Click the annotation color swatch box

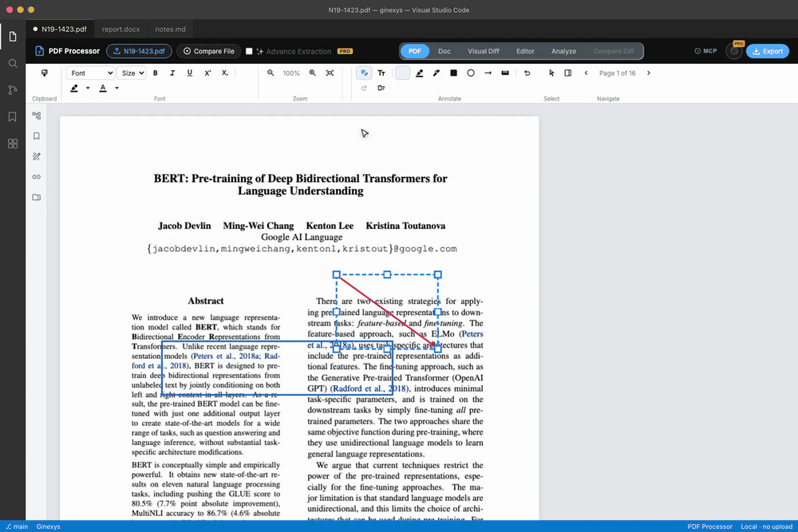pos(402,73)
